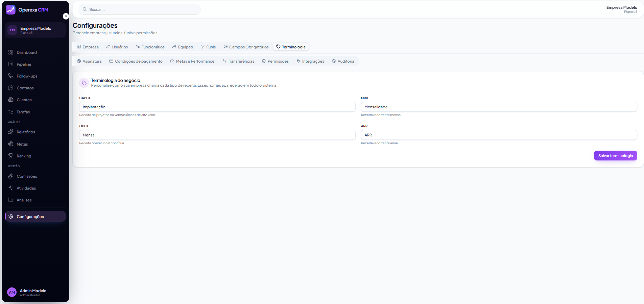The image size is (644, 304).
Task: Open the Funcionários tab
Action: click(x=150, y=47)
